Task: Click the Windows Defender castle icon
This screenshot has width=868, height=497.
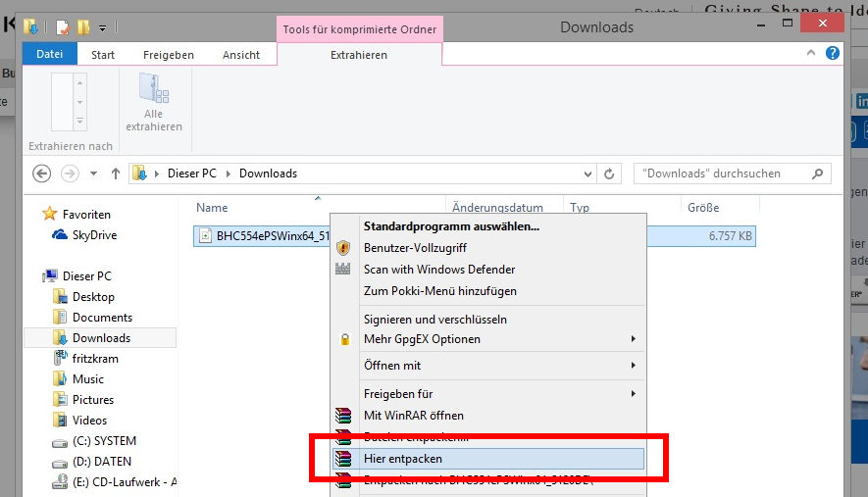Action: click(x=342, y=269)
